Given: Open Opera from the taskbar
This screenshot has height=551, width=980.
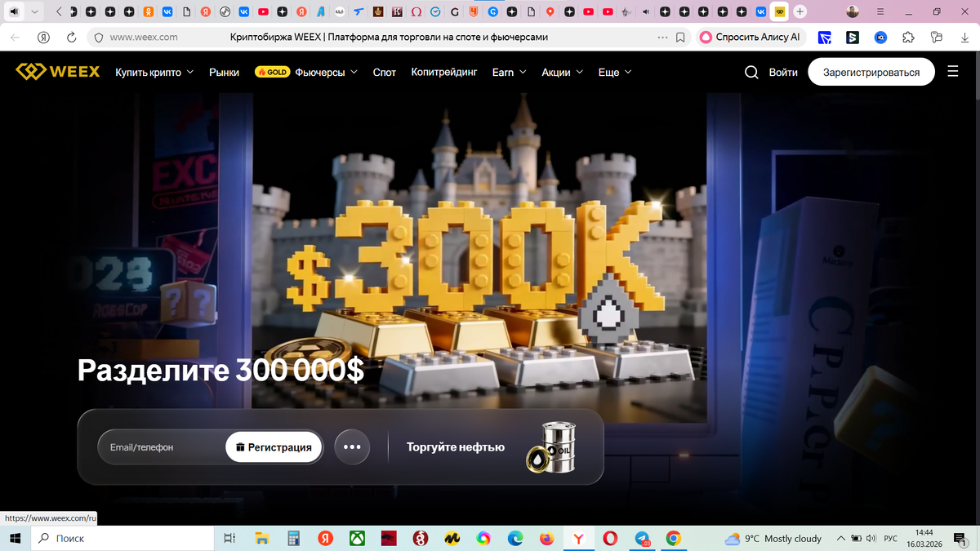Looking at the screenshot, I should [610, 538].
